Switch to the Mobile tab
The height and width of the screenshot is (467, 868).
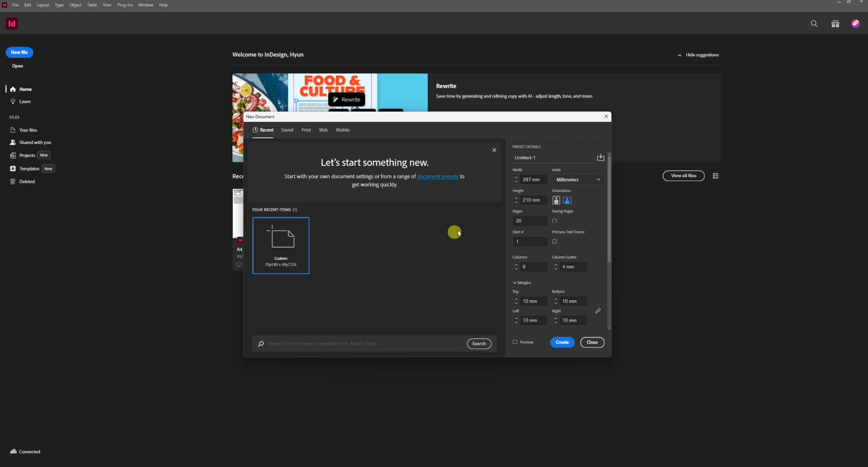(343, 130)
